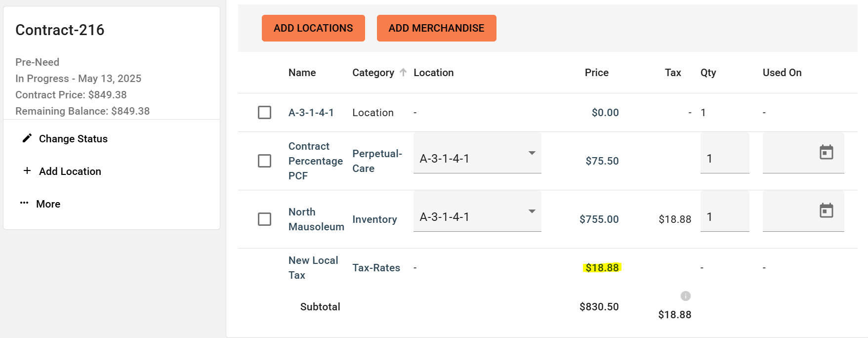Click the pencil icon beside Change Status

coord(27,138)
